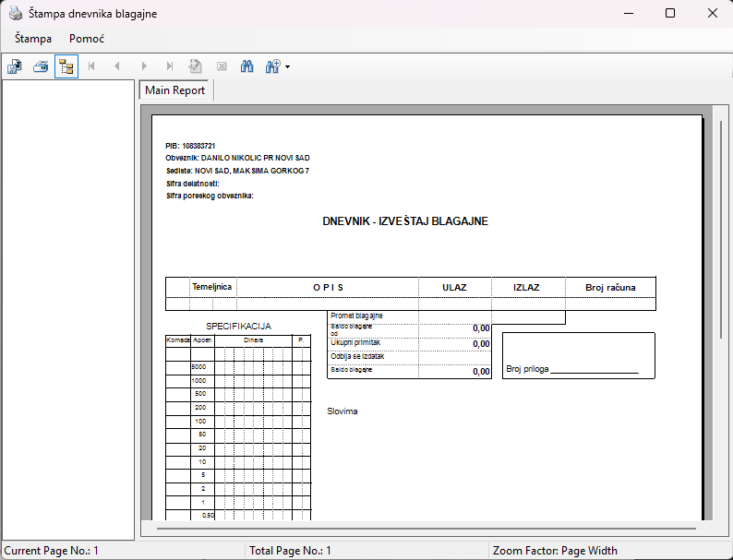Click the Temeljnica column header

pos(211,287)
